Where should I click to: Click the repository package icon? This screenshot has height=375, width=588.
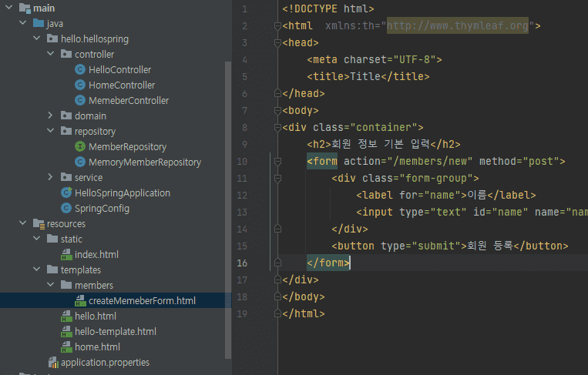(66, 131)
